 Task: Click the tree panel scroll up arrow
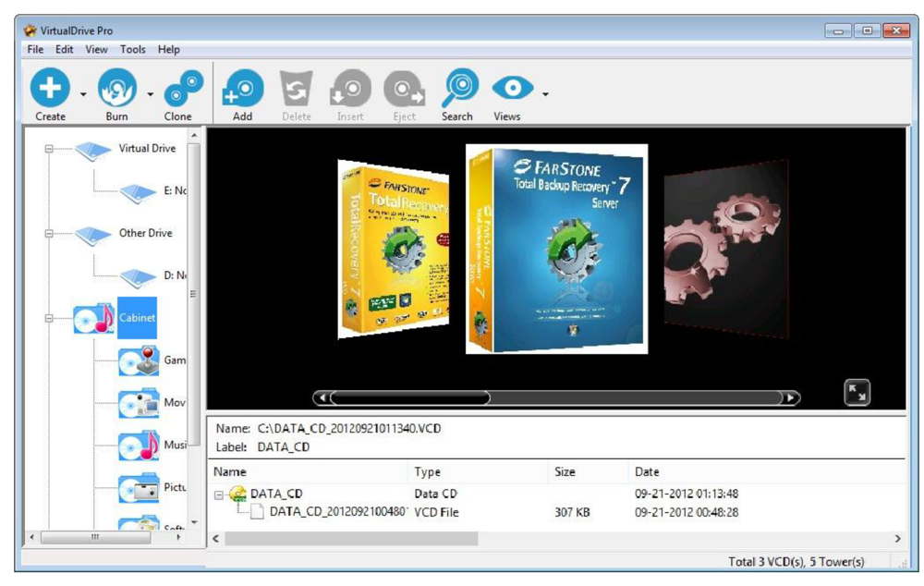[x=194, y=136]
